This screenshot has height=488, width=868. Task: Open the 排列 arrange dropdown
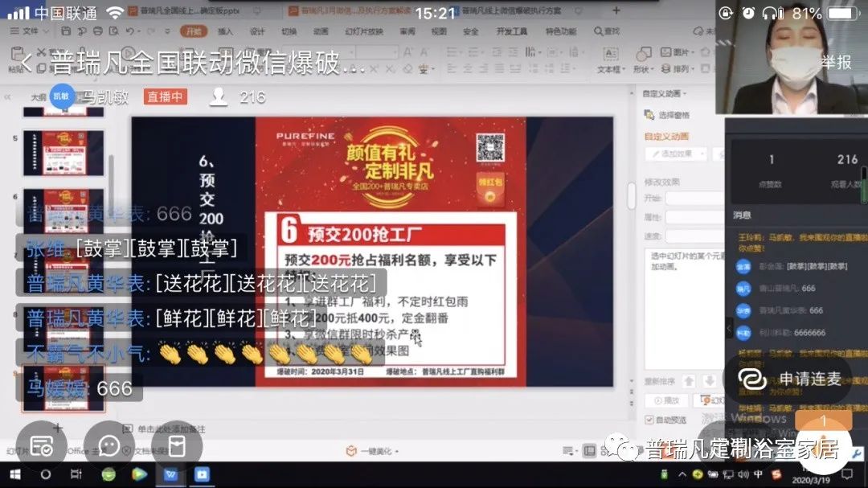click(x=677, y=68)
